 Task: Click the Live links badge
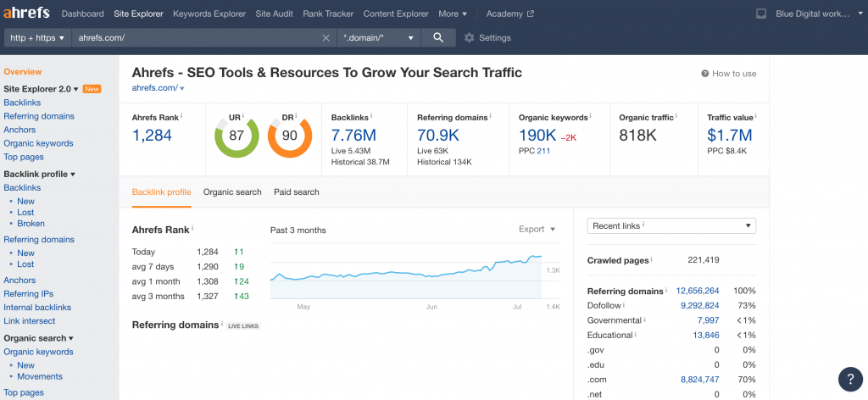(x=243, y=326)
